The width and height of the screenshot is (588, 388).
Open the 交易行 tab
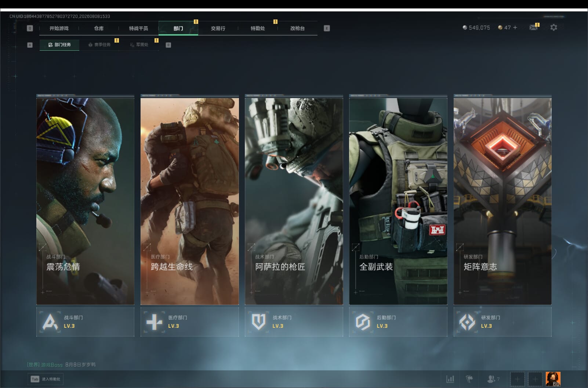(218, 28)
